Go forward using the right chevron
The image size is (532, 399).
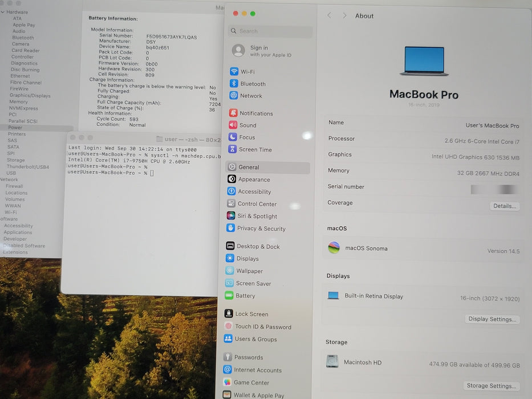344,15
